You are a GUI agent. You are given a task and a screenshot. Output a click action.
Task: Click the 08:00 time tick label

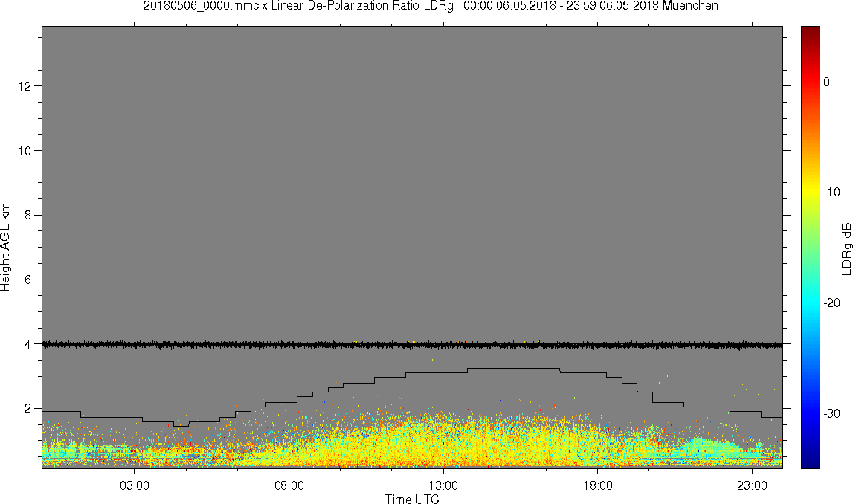click(289, 485)
